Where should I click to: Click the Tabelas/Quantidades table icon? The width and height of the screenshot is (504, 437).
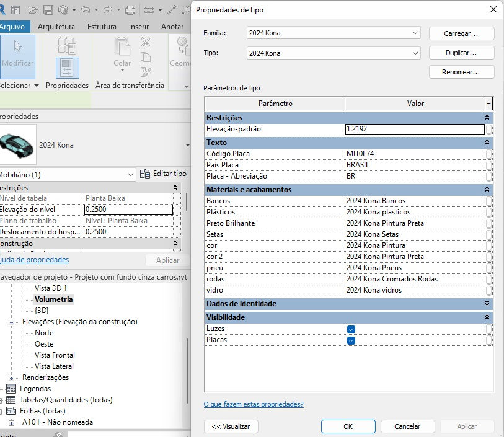[11, 400]
